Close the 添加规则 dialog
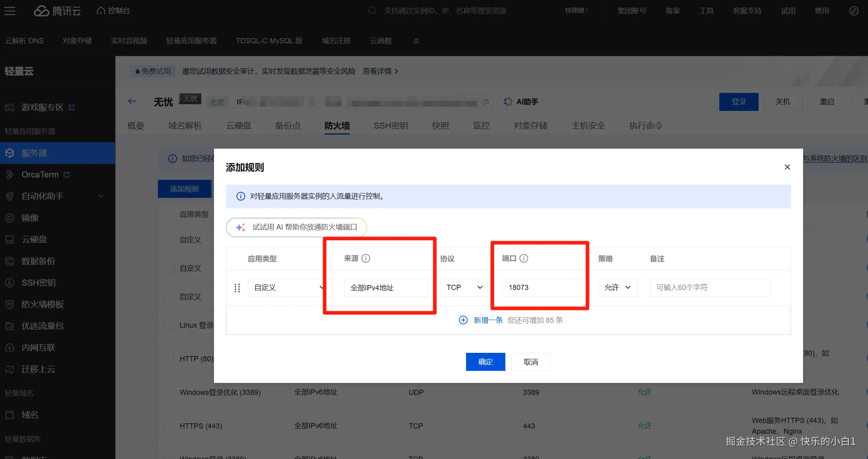Image resolution: width=868 pixels, height=459 pixels. 787,167
